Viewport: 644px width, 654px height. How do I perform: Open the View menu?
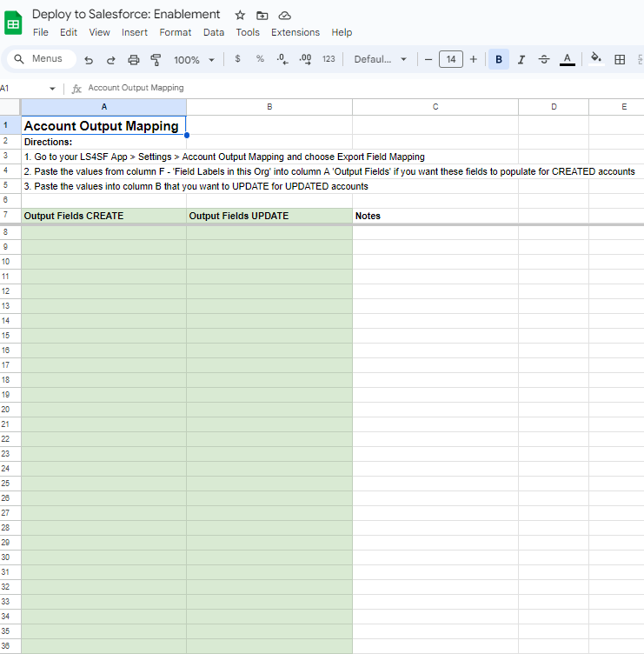pyautogui.click(x=99, y=32)
